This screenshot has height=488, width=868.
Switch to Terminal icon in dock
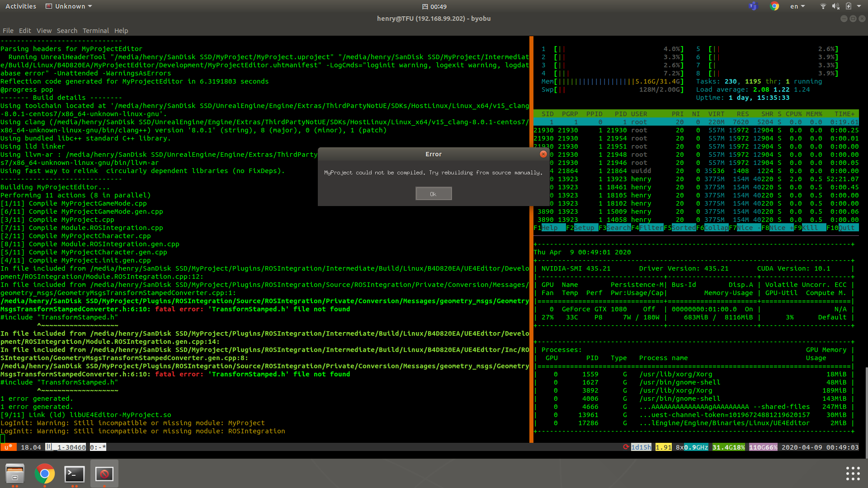coord(74,474)
